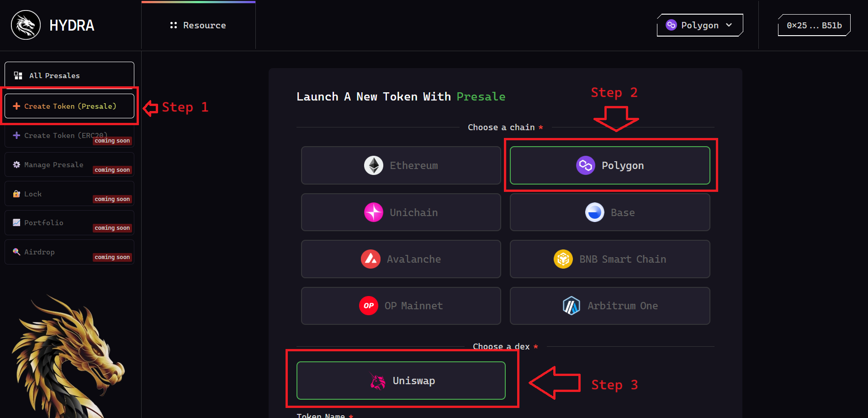Click the BNB Smart Chain yellow icon
The width and height of the screenshot is (868, 418).
(563, 259)
